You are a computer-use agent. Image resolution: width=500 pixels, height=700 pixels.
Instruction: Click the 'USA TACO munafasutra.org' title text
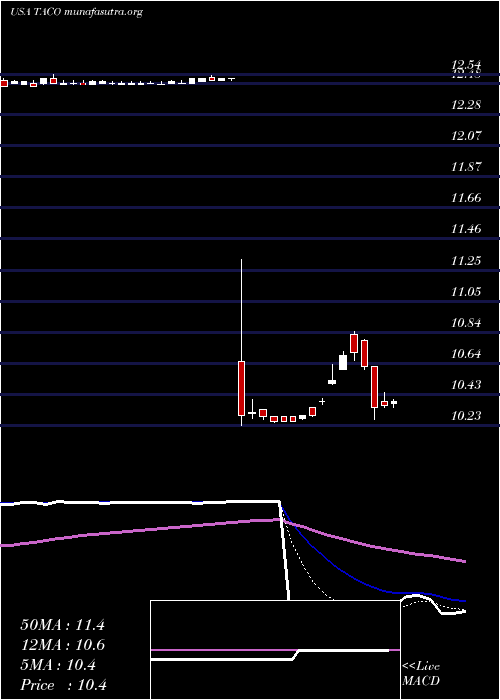76,12
